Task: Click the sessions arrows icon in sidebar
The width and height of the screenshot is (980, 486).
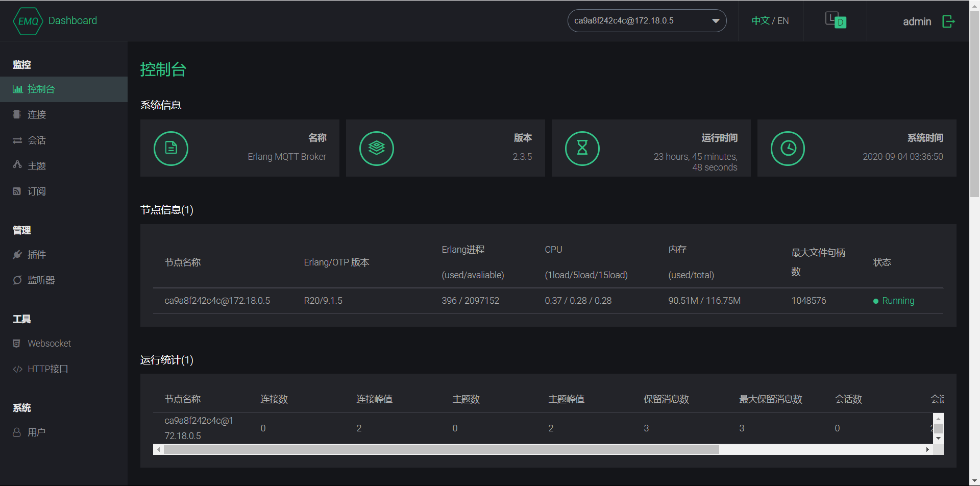Action: coord(17,140)
